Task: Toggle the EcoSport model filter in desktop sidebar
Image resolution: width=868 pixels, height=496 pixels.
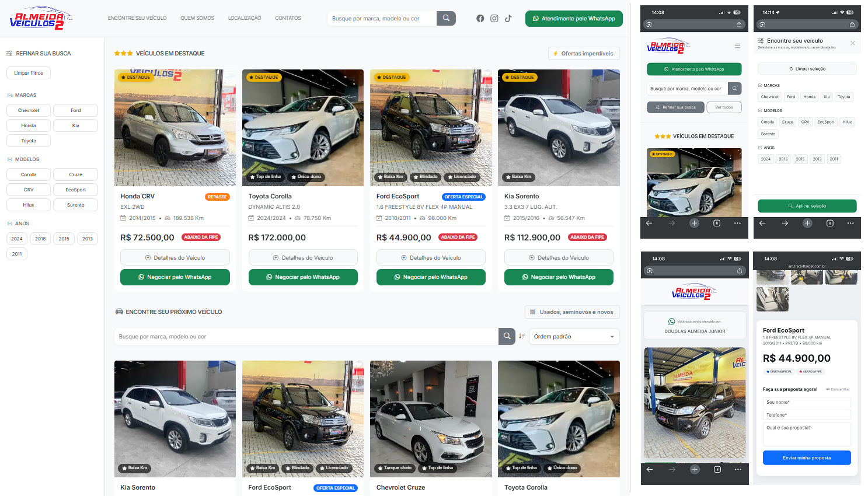Action: 75,190
